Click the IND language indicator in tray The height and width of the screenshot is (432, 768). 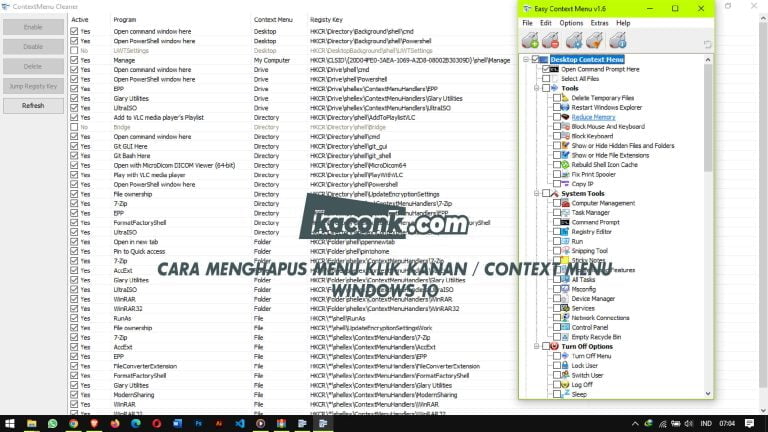[x=706, y=424]
